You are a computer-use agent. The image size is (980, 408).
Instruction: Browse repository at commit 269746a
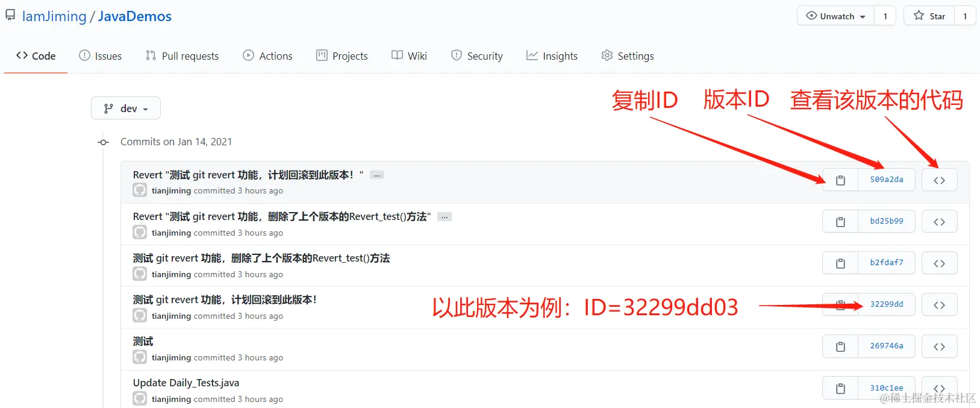pos(939,346)
